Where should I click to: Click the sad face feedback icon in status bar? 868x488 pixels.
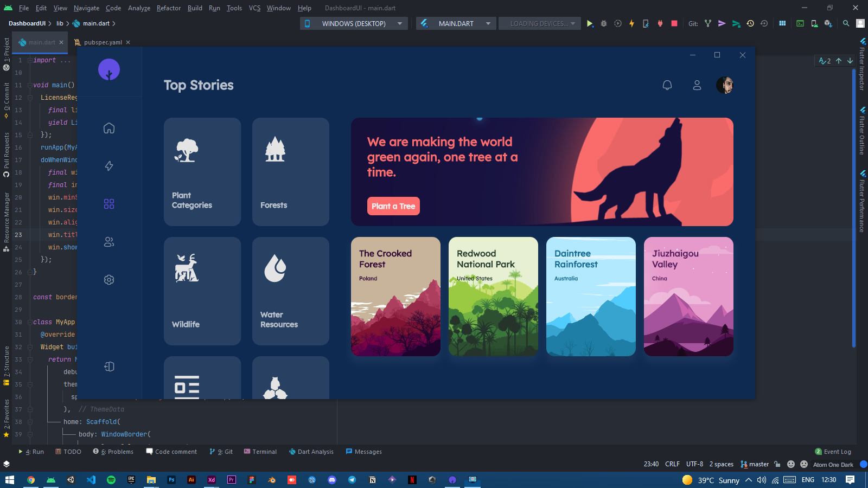click(804, 464)
